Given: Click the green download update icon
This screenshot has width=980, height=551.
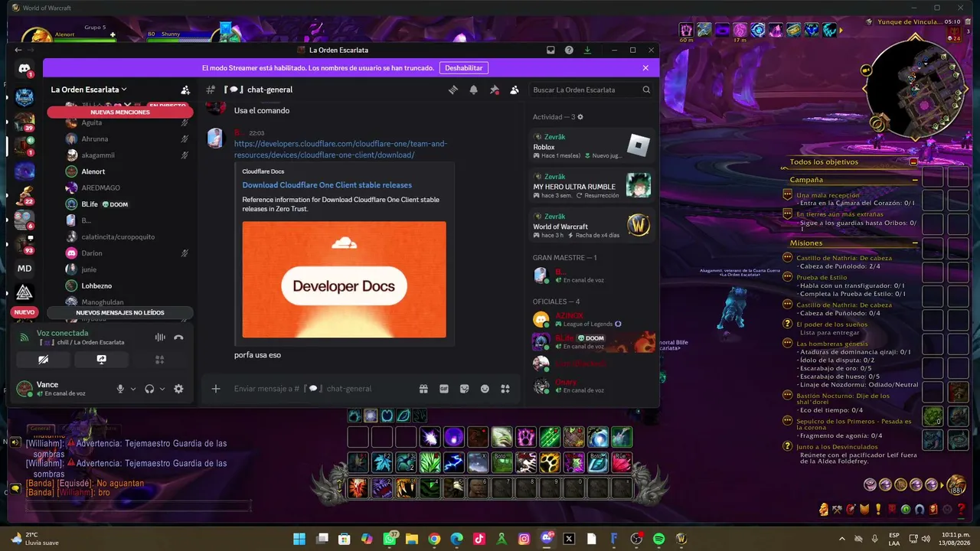Looking at the screenshot, I should (x=587, y=50).
